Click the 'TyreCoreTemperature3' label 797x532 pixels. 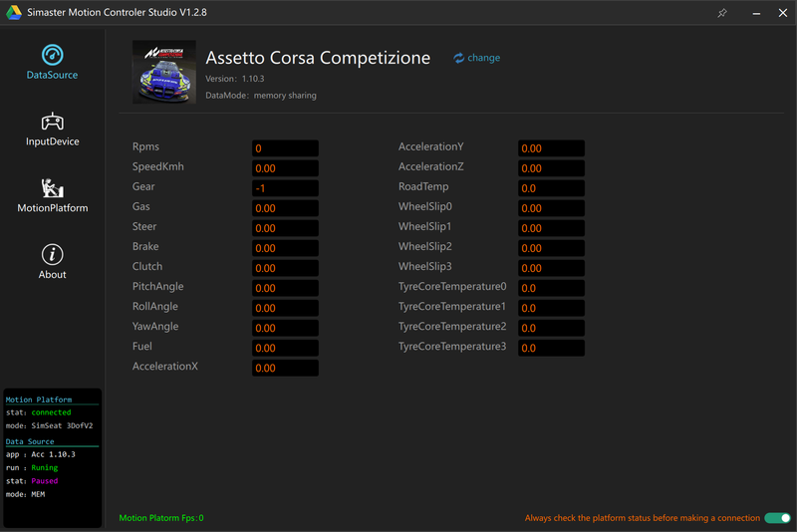tap(452, 347)
